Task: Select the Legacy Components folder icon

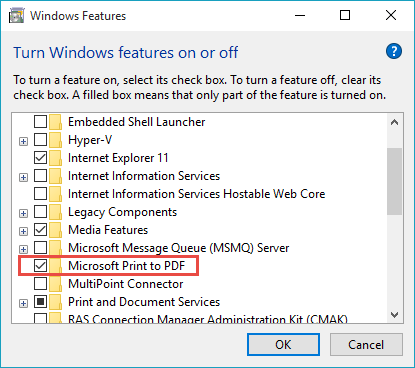Action: pyautogui.click(x=55, y=212)
